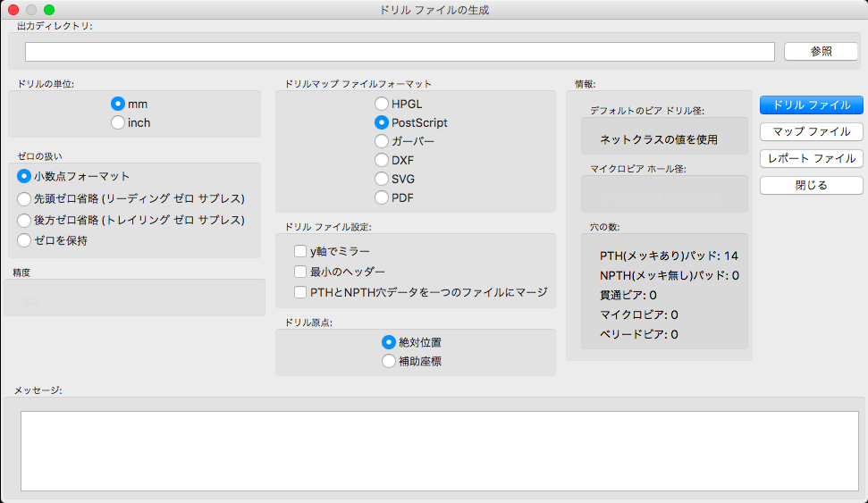Click the ドリル ファイル button

[x=811, y=105]
